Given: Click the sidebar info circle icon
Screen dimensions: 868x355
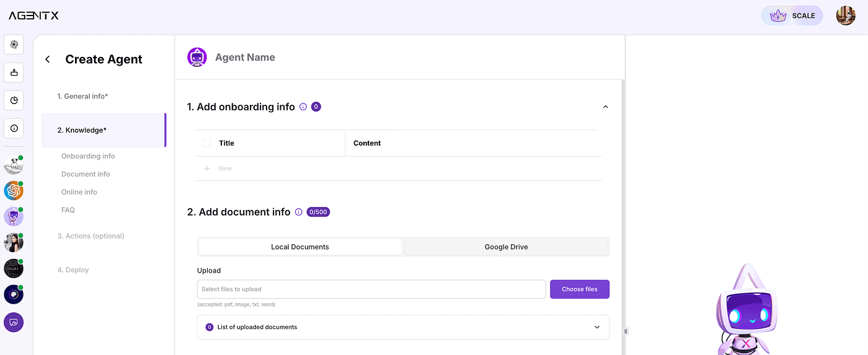Looking at the screenshot, I should [14, 128].
